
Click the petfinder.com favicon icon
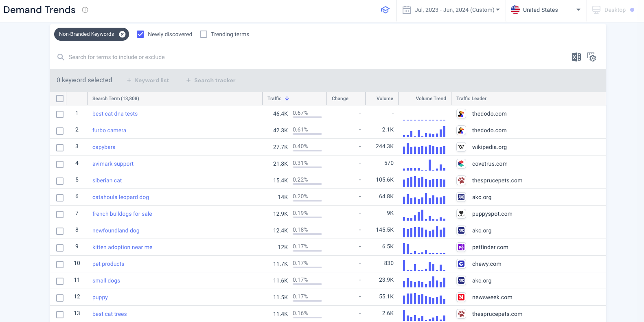(461, 247)
